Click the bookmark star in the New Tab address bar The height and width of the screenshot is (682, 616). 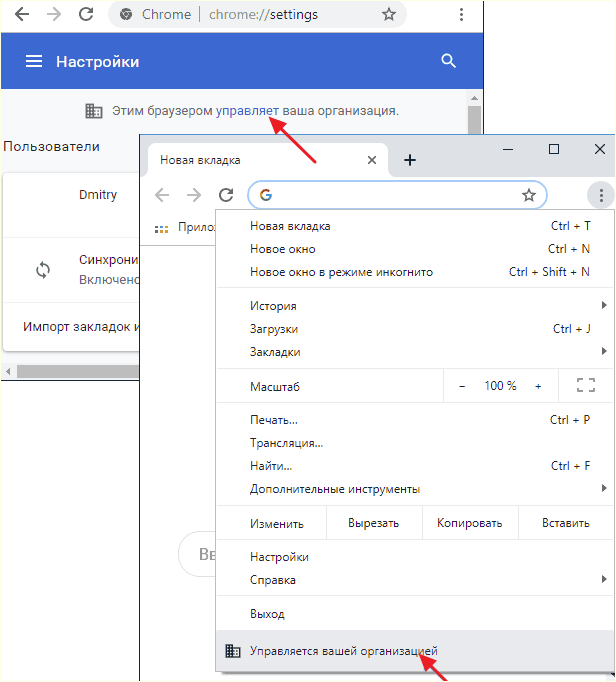pos(529,195)
